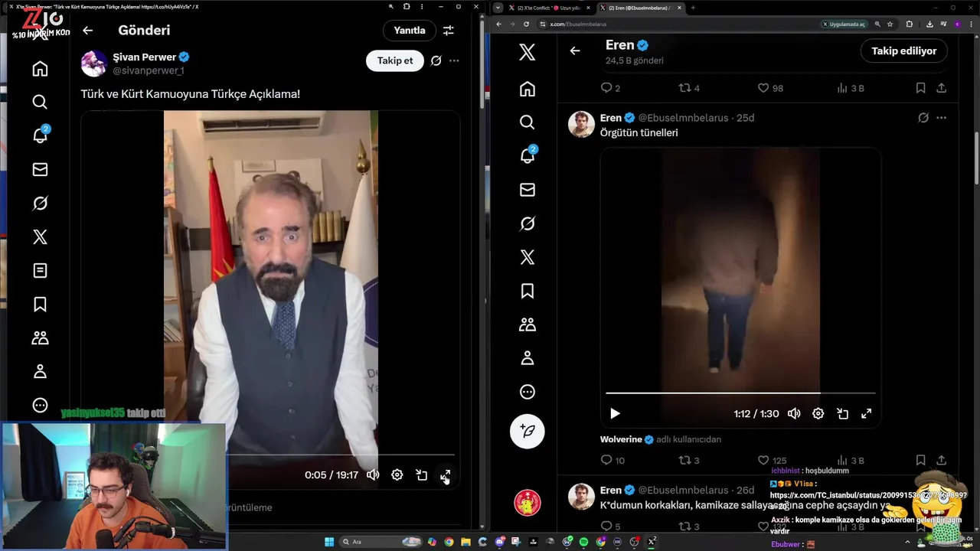Click Uygulamada aç in address bar

(844, 24)
